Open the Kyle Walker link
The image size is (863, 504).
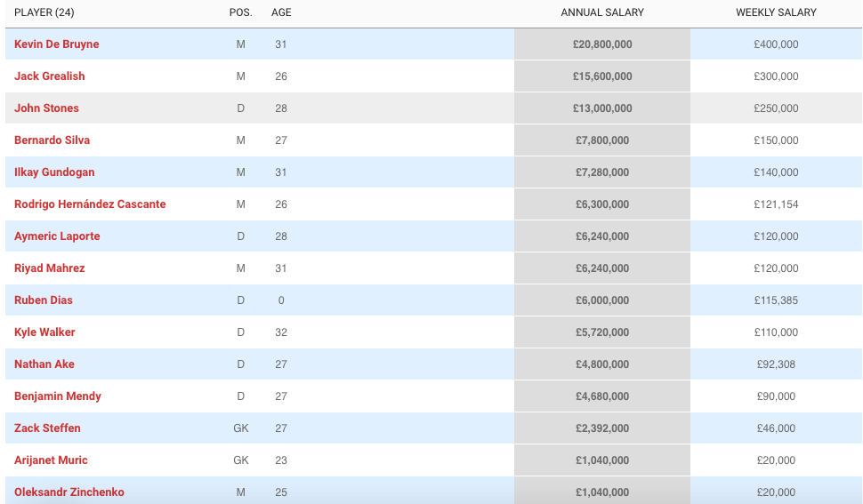[44, 332]
